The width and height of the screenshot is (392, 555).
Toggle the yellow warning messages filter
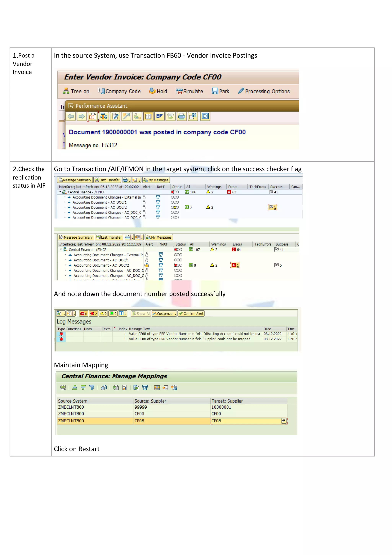click(x=103, y=314)
